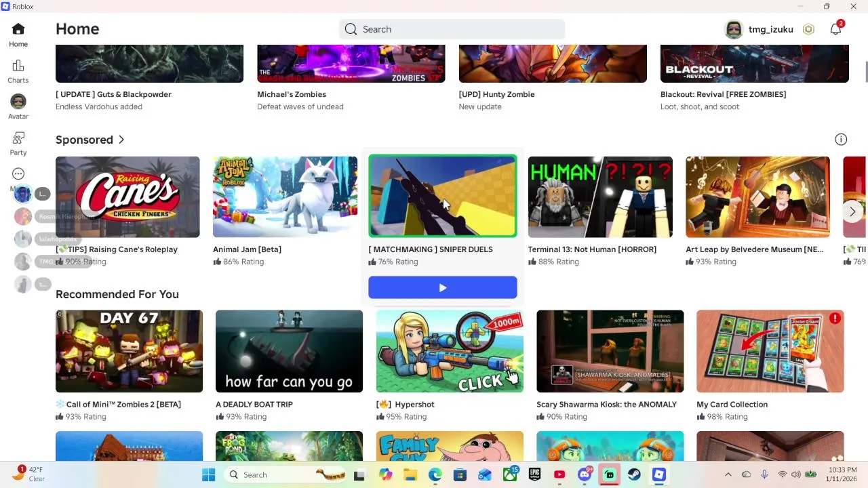Screen dimensions: 868x488
Task: Click the Wi-Fi network tray icon
Action: (x=782, y=474)
